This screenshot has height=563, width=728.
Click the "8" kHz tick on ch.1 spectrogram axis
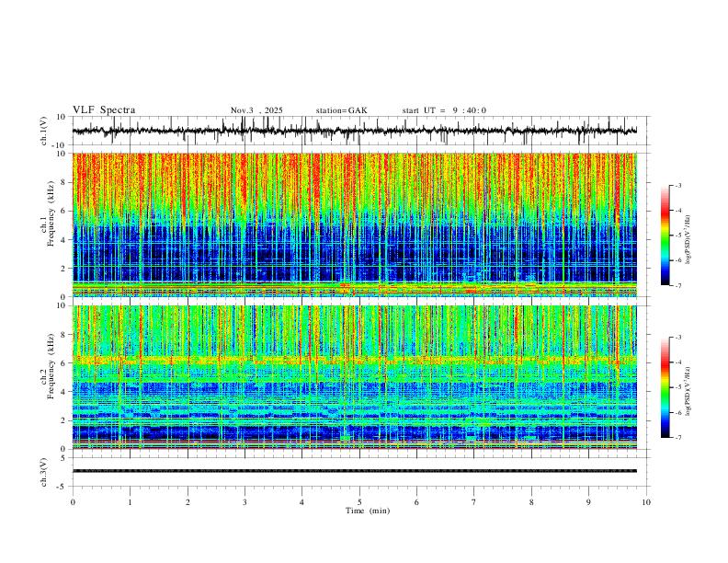click(x=64, y=182)
